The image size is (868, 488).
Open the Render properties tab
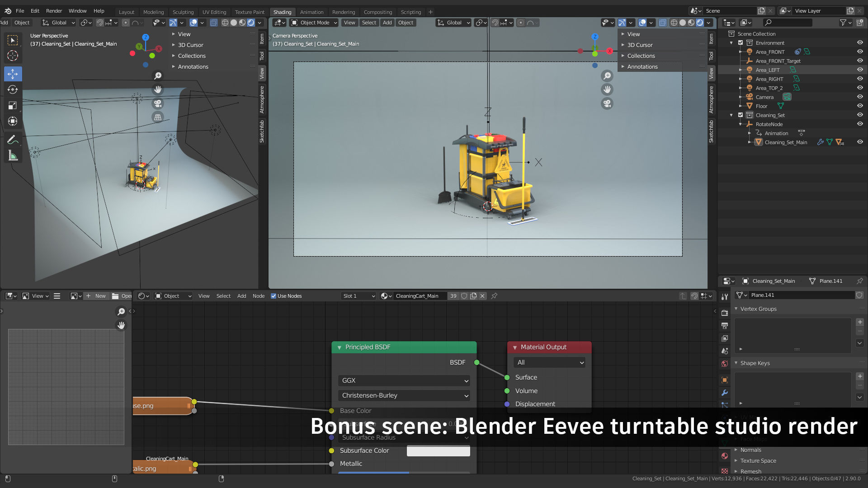pos(725,313)
